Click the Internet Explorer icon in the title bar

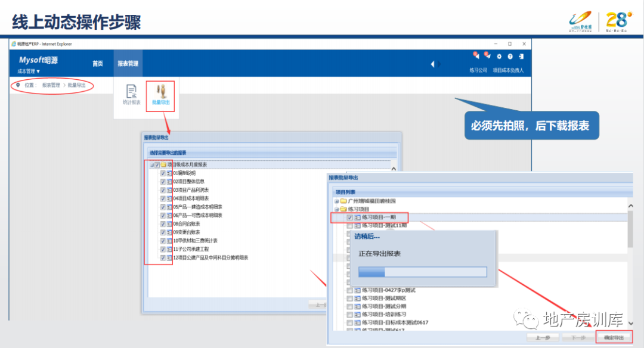click(14, 44)
